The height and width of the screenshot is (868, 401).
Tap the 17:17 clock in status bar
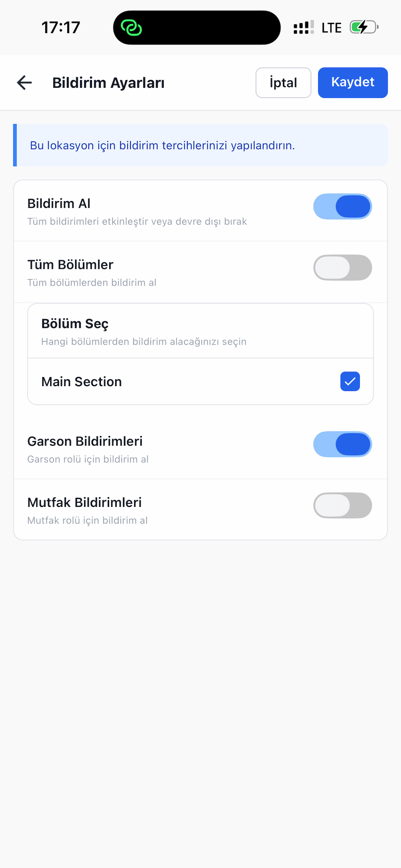pos(61,28)
